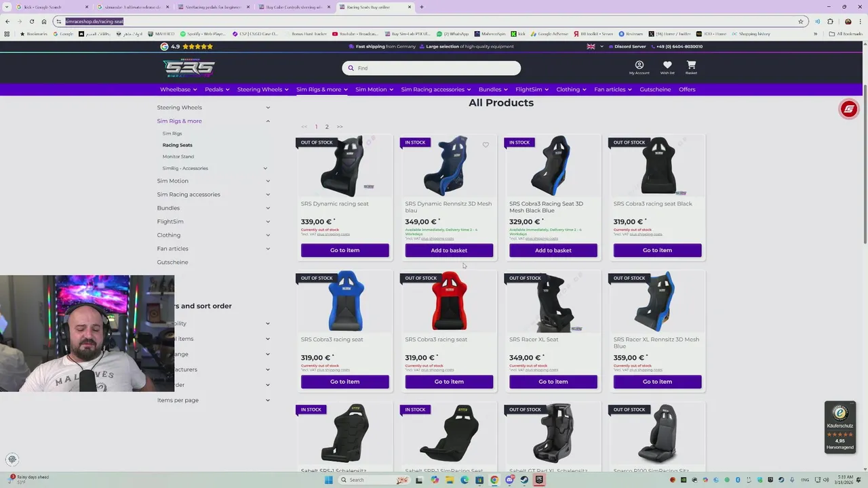
Task: Open File Explorer from the taskbar
Action: (x=449, y=480)
